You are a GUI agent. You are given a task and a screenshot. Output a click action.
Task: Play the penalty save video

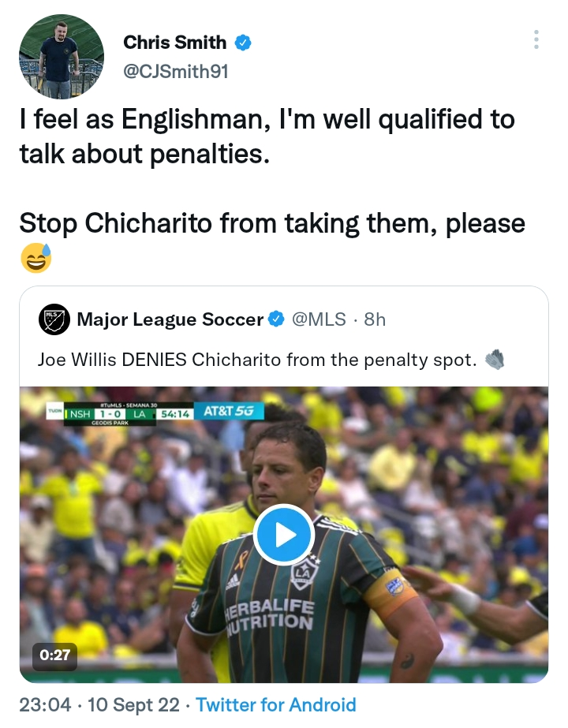tap(284, 535)
